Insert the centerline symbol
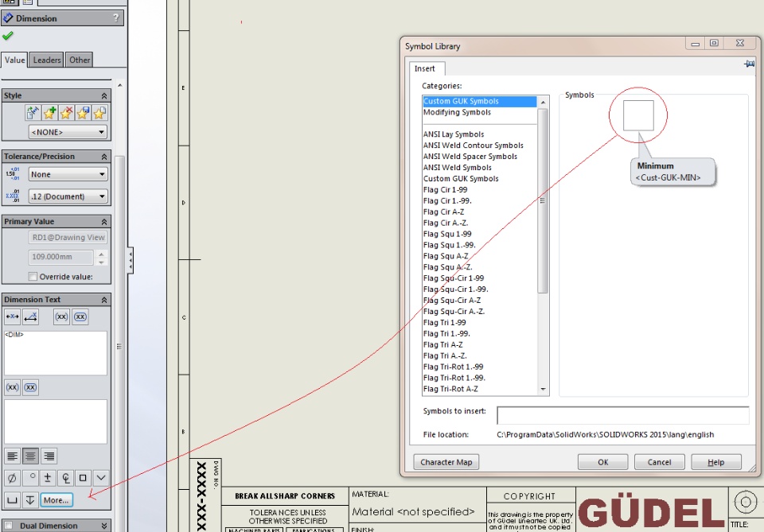This screenshot has height=532, width=764. tap(65, 478)
